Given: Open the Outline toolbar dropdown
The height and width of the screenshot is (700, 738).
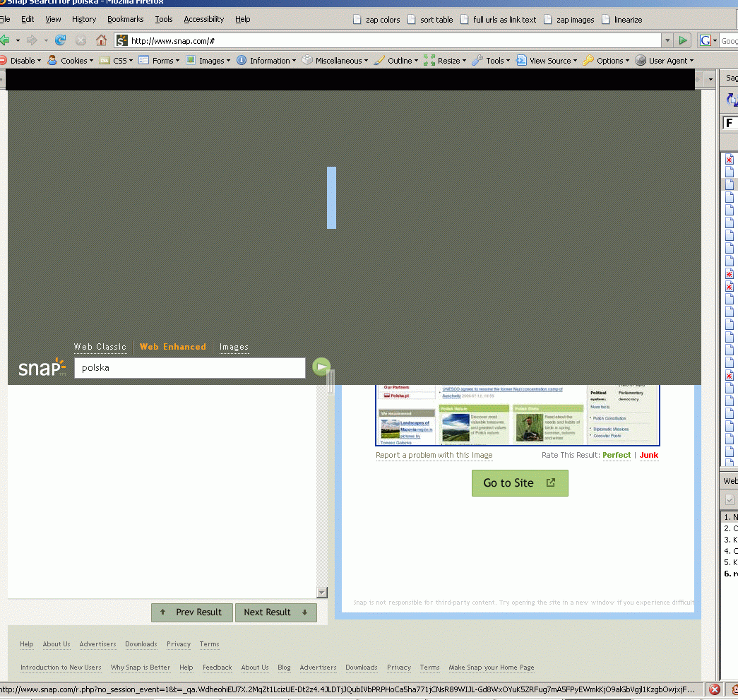Looking at the screenshot, I should point(396,61).
